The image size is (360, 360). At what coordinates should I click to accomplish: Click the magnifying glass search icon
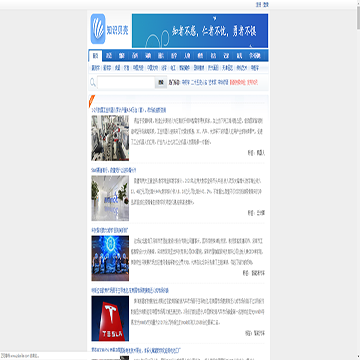pos(93,82)
